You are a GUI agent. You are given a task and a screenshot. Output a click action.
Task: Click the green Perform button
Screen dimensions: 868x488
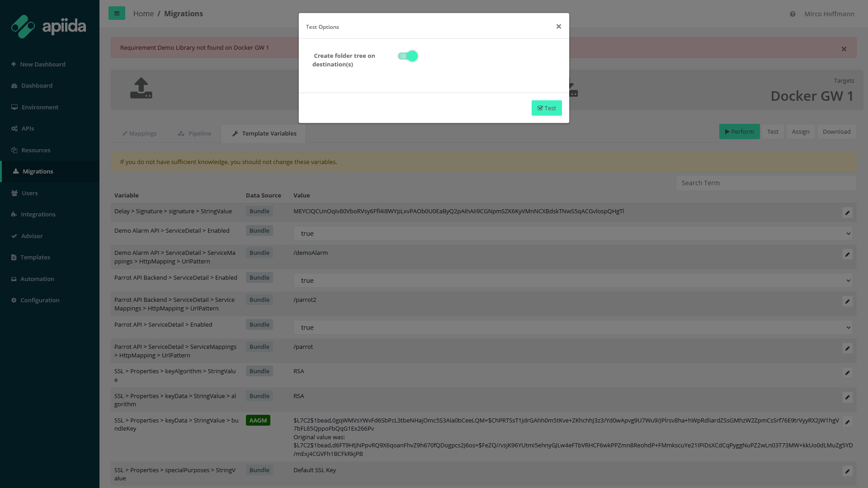click(739, 131)
